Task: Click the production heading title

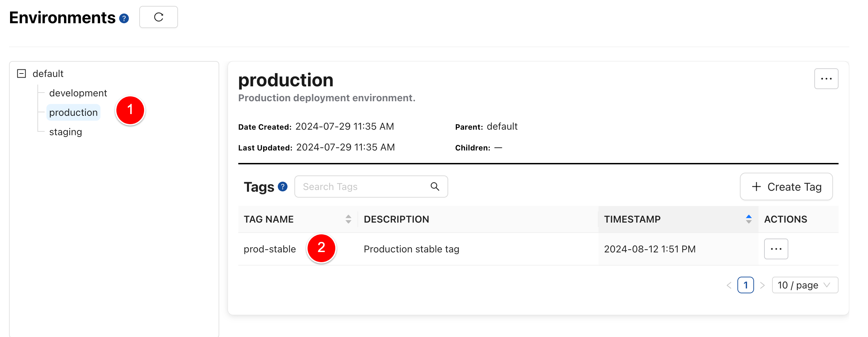Action: tap(286, 80)
